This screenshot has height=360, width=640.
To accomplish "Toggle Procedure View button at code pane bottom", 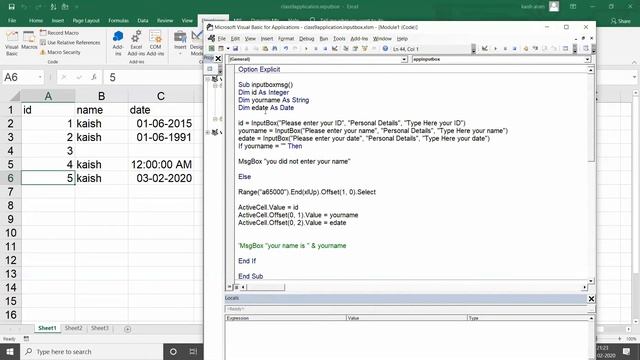I will 230,287.
